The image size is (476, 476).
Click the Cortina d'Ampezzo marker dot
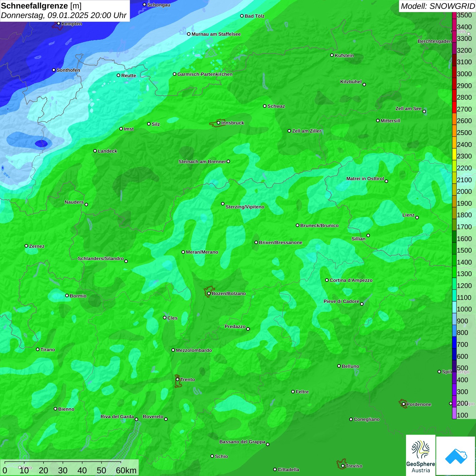327,280
